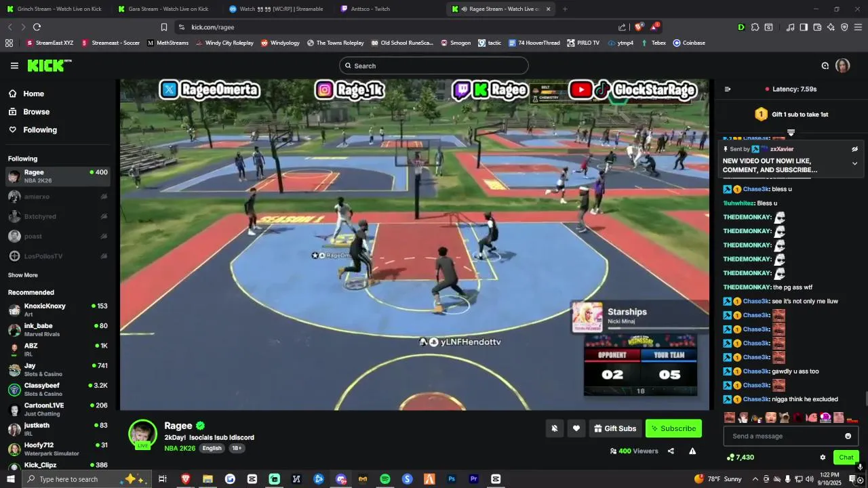Image resolution: width=868 pixels, height=488 pixels.
Task: Open Brave Rewards triangle icon
Action: pos(654,27)
